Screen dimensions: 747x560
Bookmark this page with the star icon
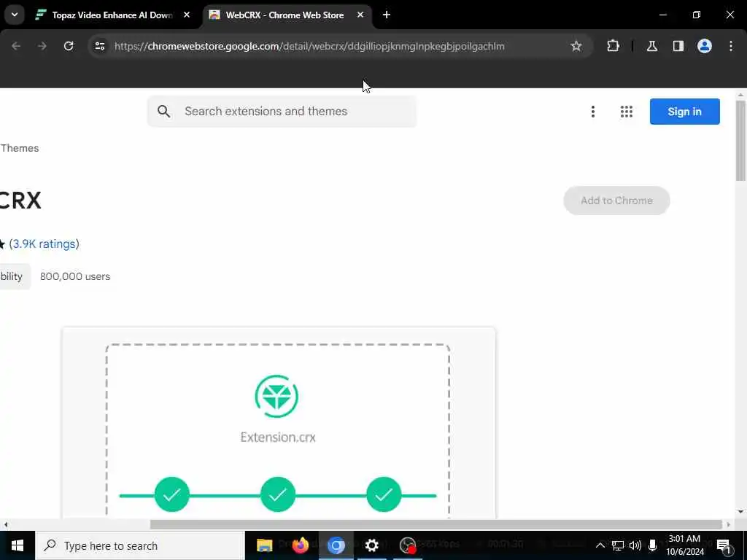[576, 46]
